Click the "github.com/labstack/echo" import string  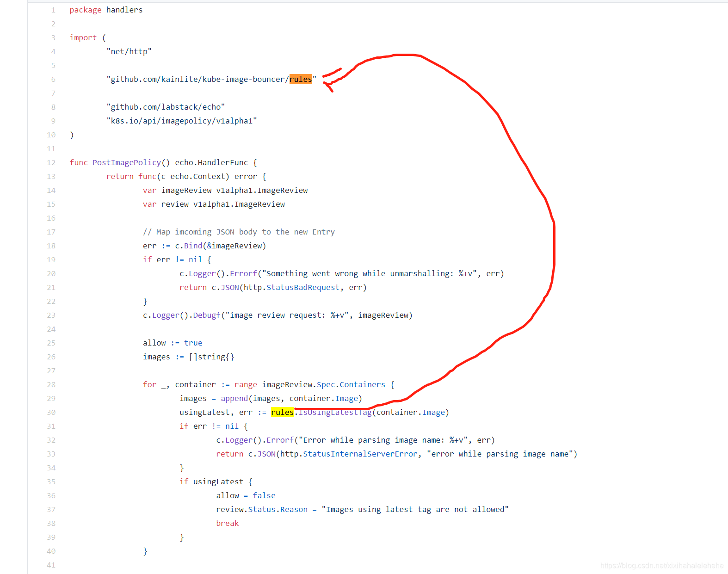(x=166, y=107)
